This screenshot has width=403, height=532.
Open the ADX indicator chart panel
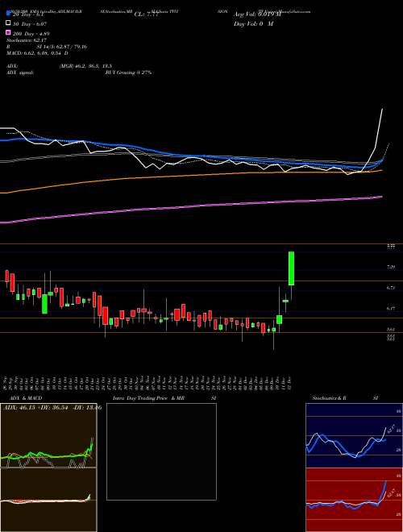48,435
